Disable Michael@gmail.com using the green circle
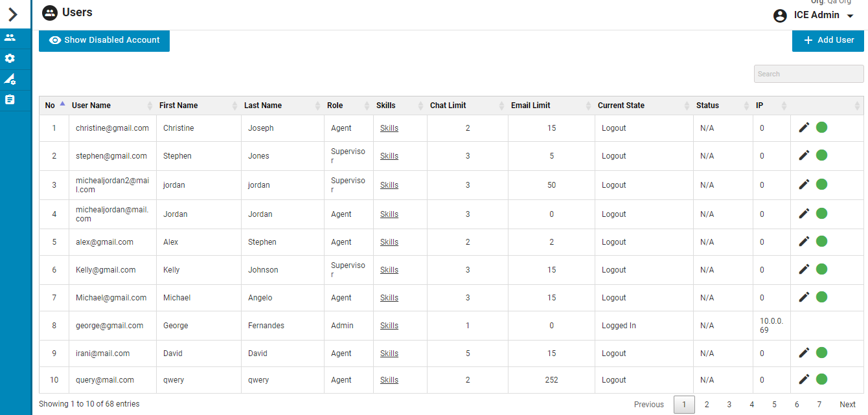 821,297
